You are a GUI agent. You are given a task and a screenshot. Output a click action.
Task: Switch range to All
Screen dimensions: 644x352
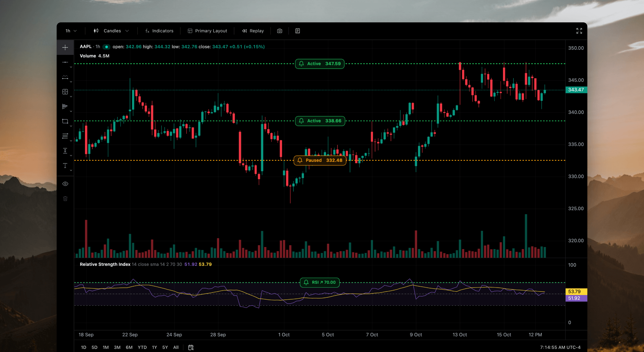[176, 347]
